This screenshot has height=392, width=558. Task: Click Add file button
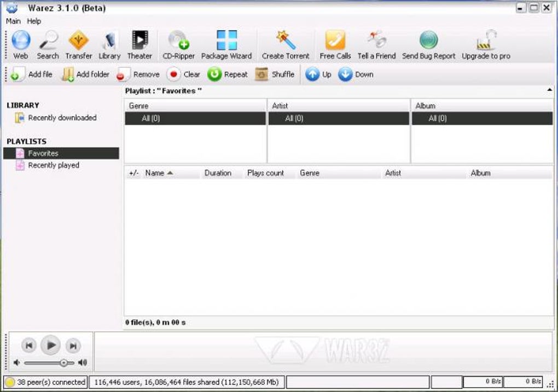pyautogui.click(x=31, y=74)
